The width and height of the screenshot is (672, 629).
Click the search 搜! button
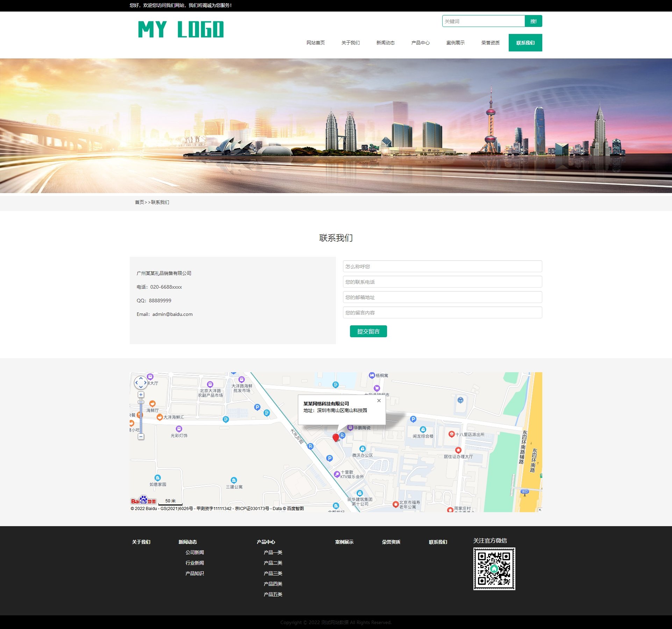[x=533, y=21]
